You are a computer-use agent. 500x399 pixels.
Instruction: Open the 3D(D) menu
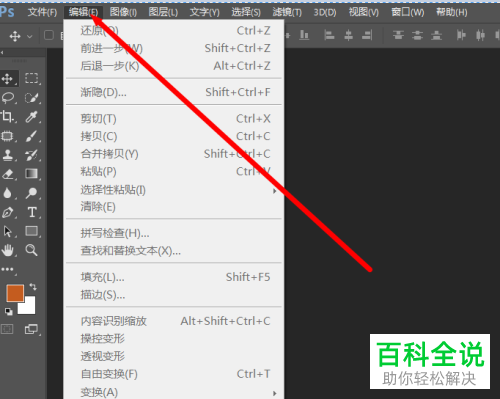325,12
